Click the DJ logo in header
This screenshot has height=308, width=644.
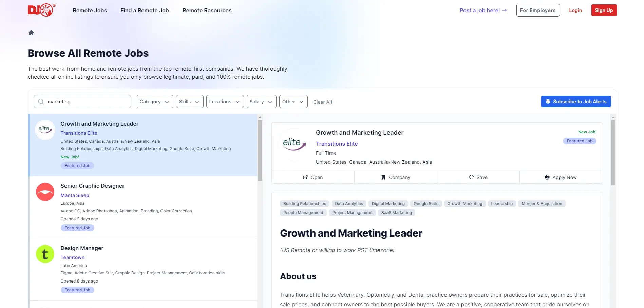(41, 10)
